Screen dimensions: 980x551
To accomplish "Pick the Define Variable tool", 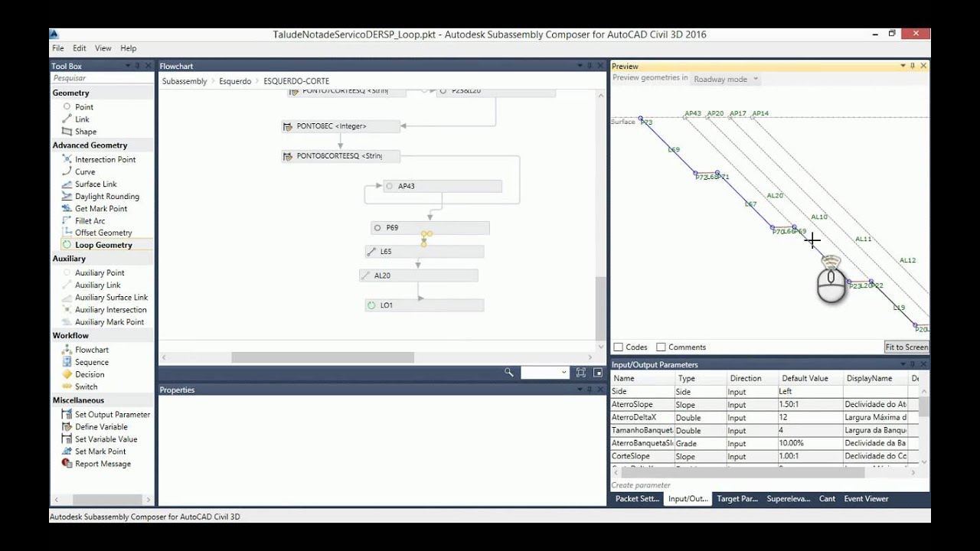I will (x=101, y=426).
